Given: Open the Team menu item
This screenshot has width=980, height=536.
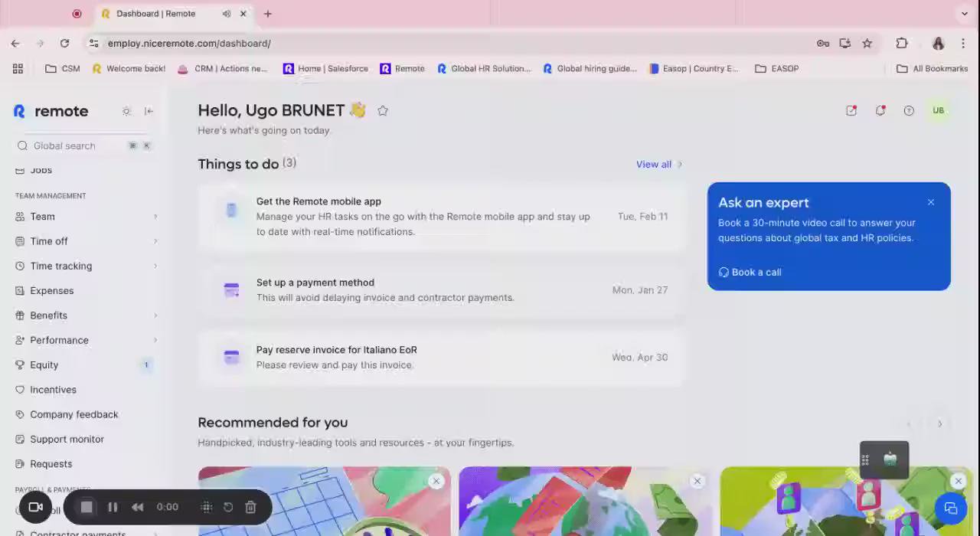Looking at the screenshot, I should 42,217.
